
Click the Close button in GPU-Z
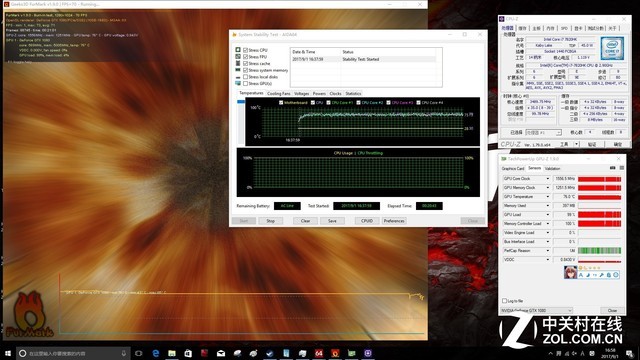(x=612, y=311)
